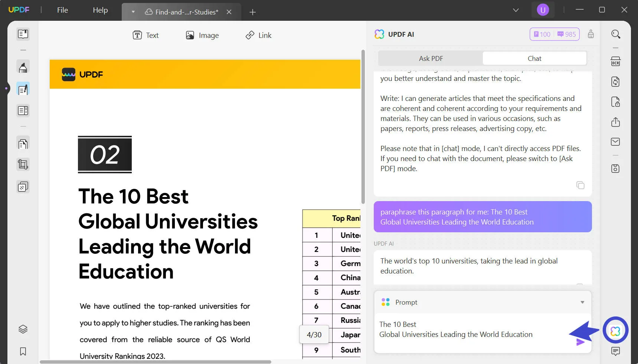The image size is (638, 364).
Task: Click the Link tool button
Action: 258,35
